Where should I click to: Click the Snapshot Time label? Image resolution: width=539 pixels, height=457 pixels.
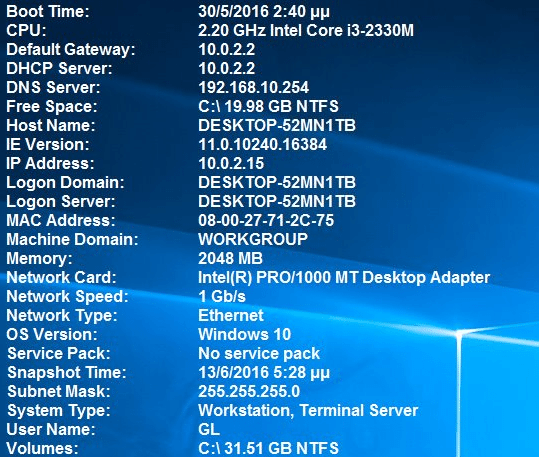tap(67, 373)
